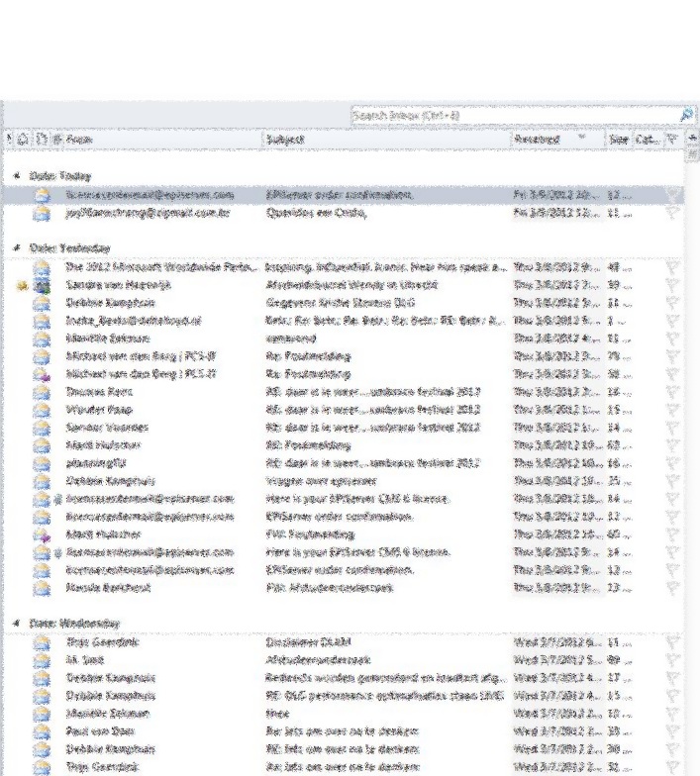This screenshot has height=776, width=700.
Task: Toggle the flag on Paul van Dam's message
Action: pyautogui.click(x=673, y=730)
